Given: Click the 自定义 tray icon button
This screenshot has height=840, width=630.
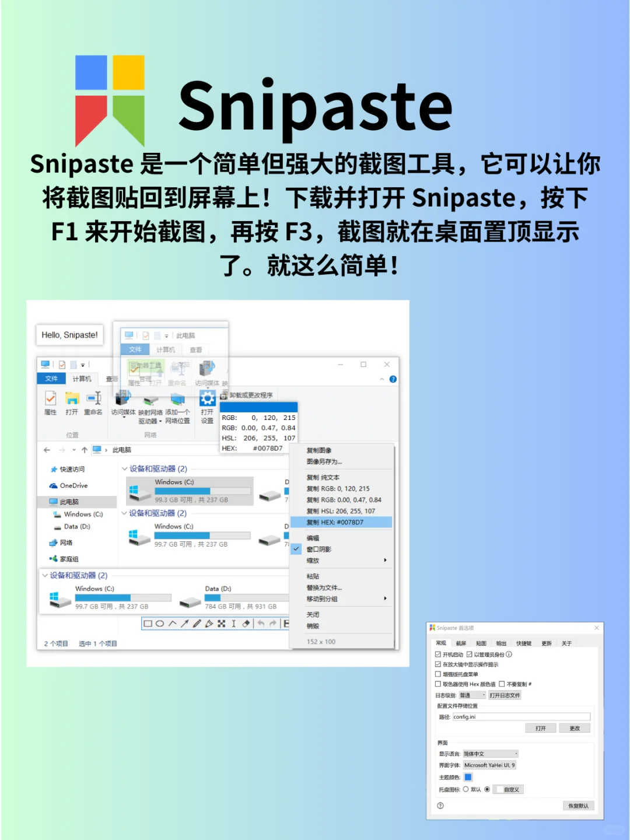Looking at the screenshot, I should [509, 789].
